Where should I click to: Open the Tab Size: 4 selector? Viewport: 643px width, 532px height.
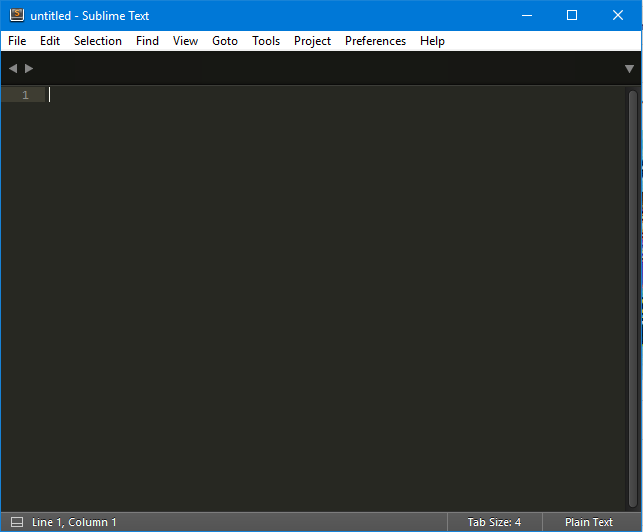495,522
